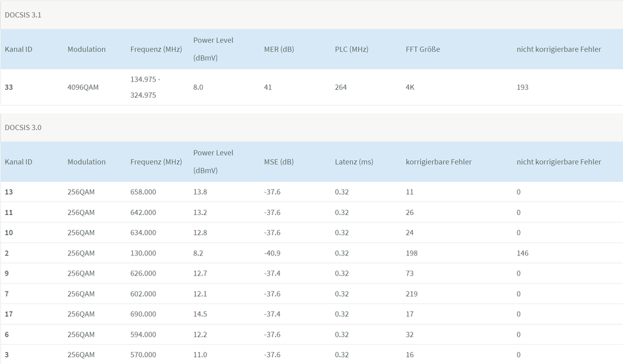Select the MER (dB) column header
The width and height of the screenshot is (623, 364).
click(279, 49)
